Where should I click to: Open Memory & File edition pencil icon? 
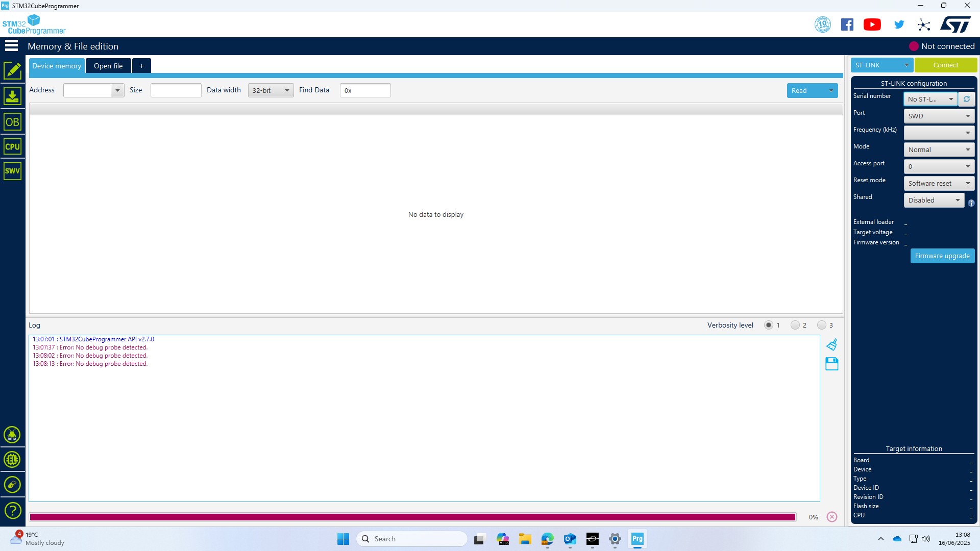(x=12, y=70)
